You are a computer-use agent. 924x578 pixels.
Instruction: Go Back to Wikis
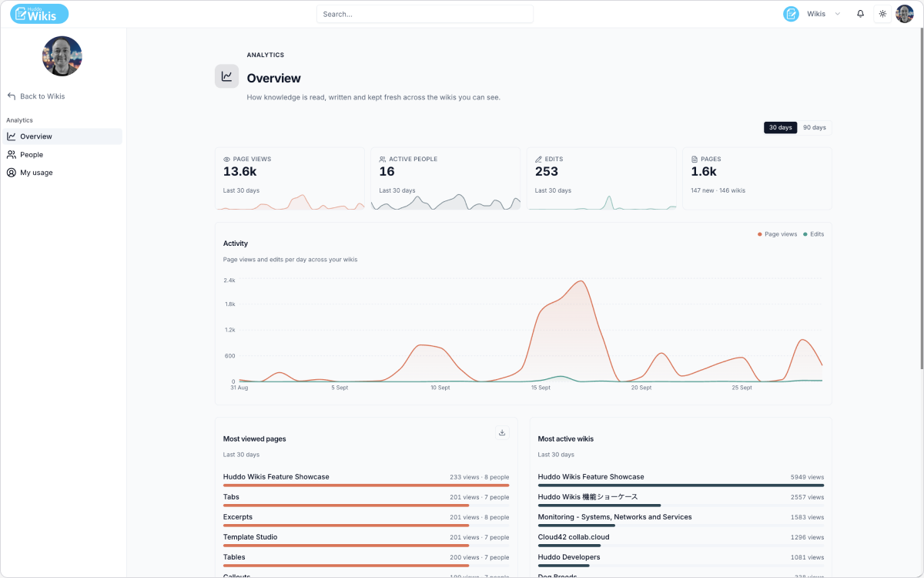point(36,96)
